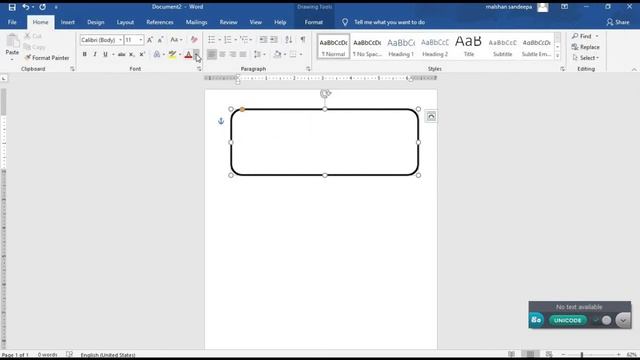Open font color dropdown arrow

(196, 54)
